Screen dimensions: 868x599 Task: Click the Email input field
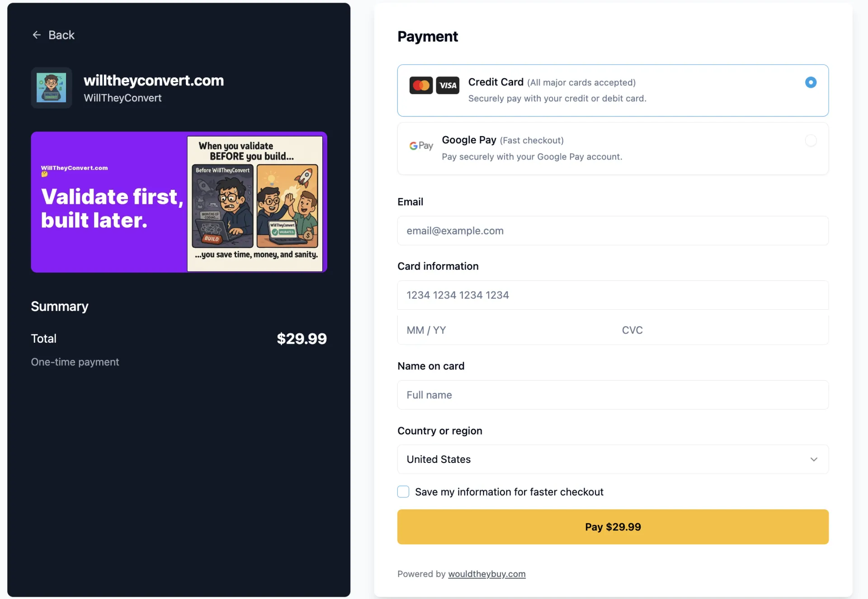(x=613, y=231)
